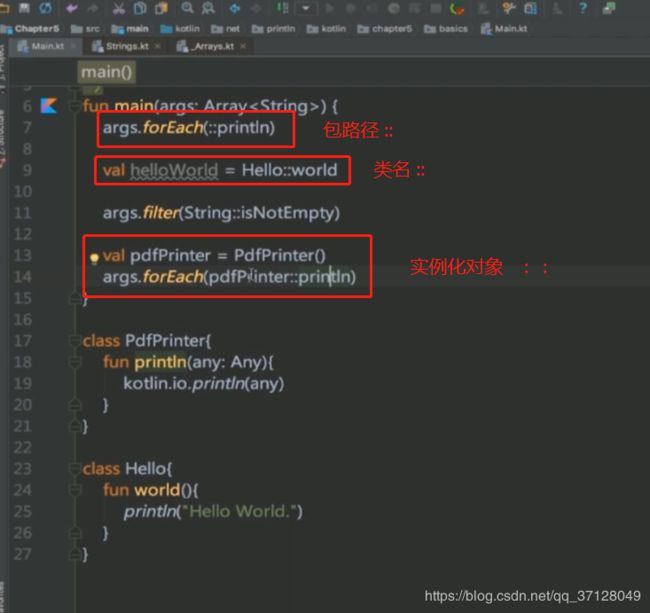Click the green and red circular toolbar icon
This screenshot has width=650, height=613.
pos(457,8)
